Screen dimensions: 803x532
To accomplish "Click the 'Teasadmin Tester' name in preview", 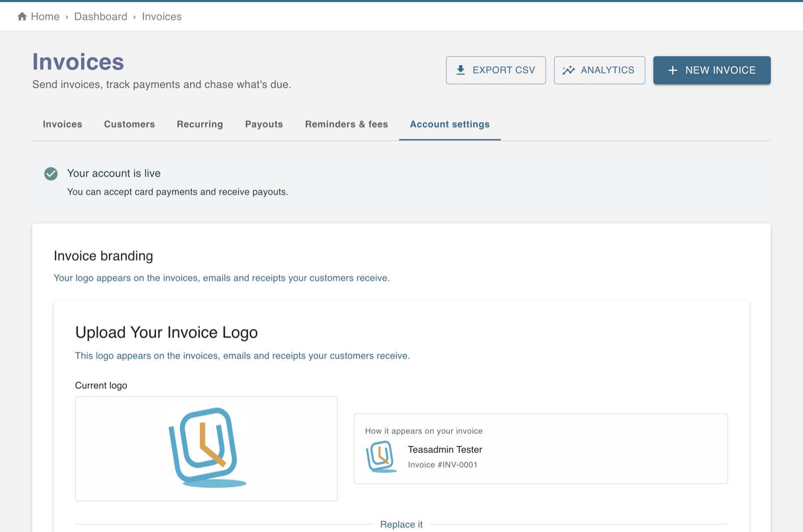I will tap(445, 450).
